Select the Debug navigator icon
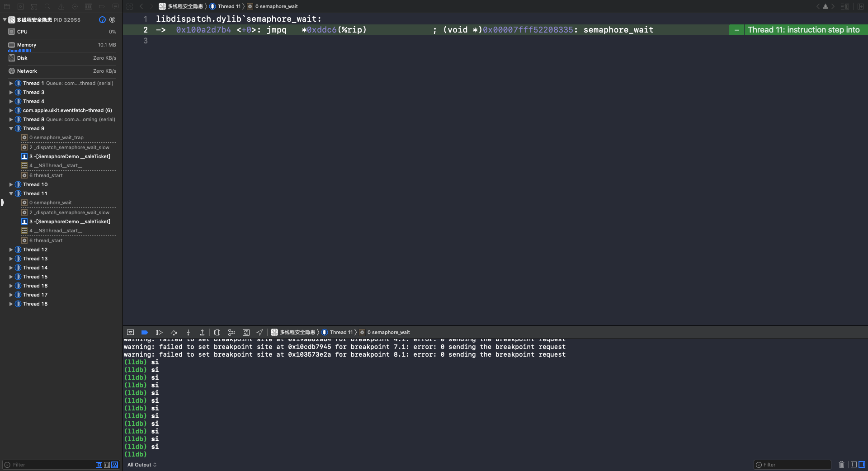 [x=89, y=6]
